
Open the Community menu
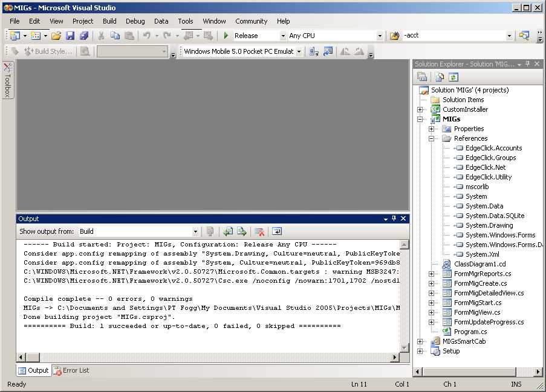tap(251, 21)
